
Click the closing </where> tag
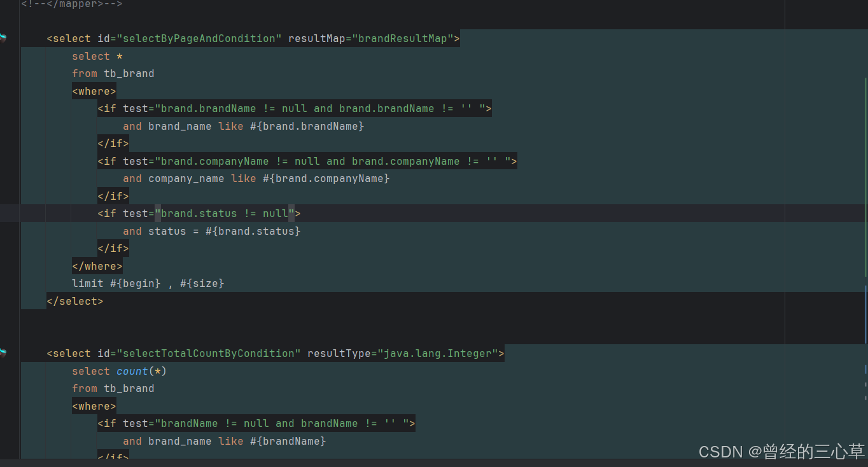coord(97,266)
